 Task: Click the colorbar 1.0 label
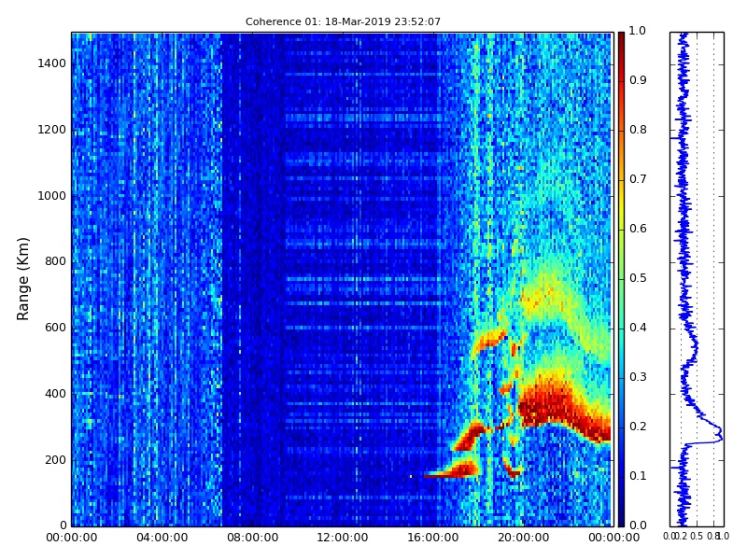[x=638, y=31]
